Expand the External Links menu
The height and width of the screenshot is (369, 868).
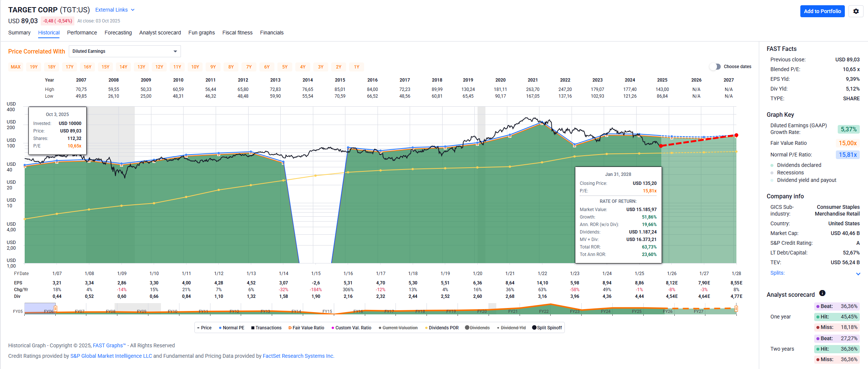click(x=115, y=10)
